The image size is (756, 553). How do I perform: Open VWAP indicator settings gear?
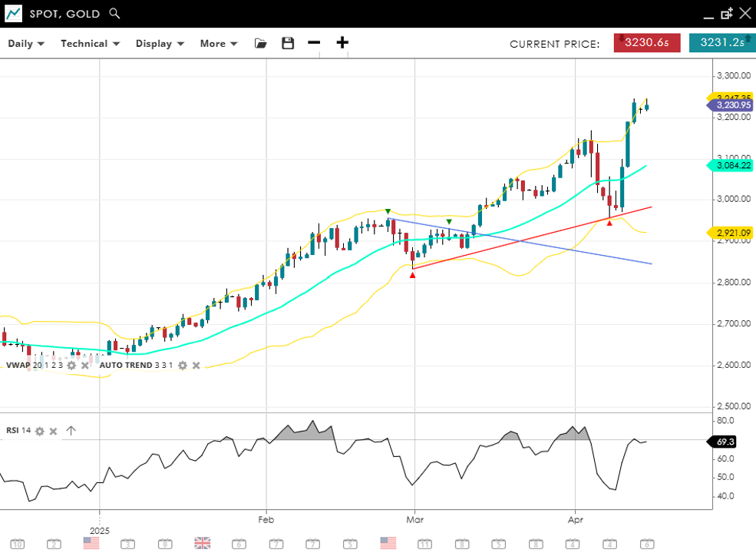pos(71,366)
